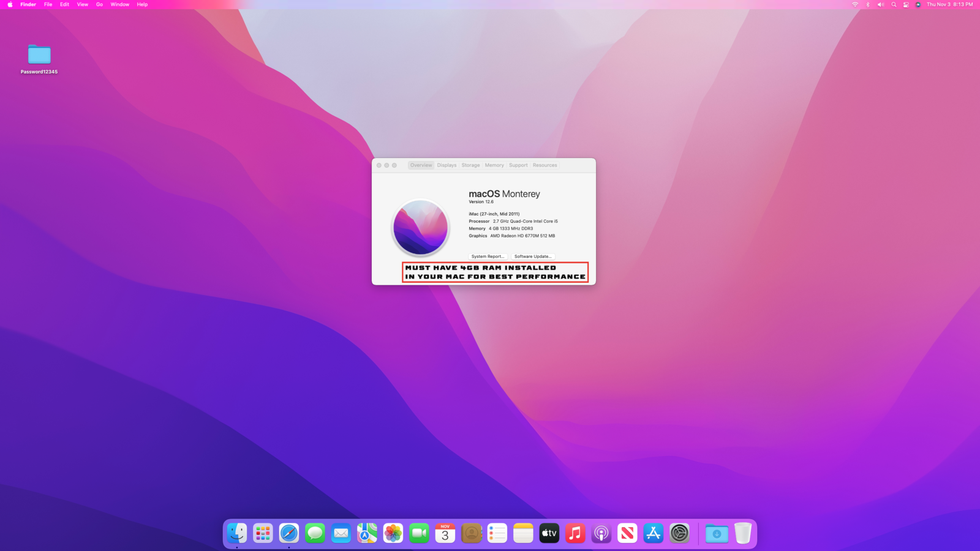Switch to the Displays tab

coord(447,165)
